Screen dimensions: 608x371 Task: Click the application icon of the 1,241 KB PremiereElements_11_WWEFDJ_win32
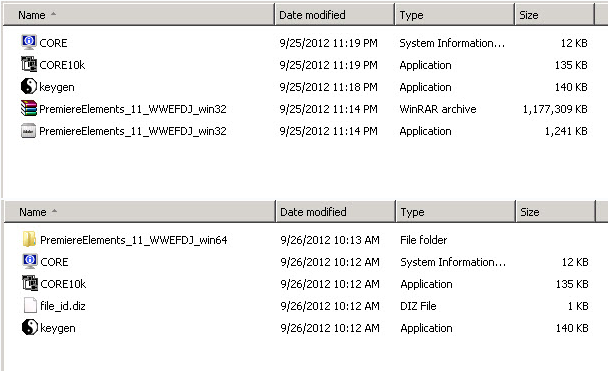29,131
